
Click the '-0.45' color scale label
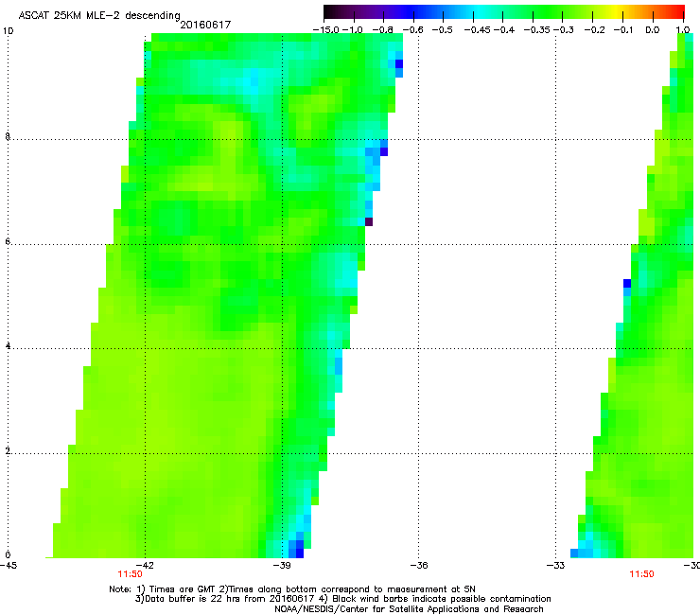click(x=478, y=30)
